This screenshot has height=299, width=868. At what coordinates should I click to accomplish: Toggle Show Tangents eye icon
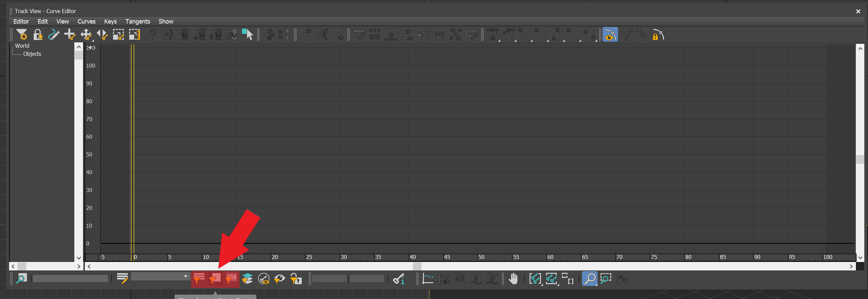[x=610, y=35]
